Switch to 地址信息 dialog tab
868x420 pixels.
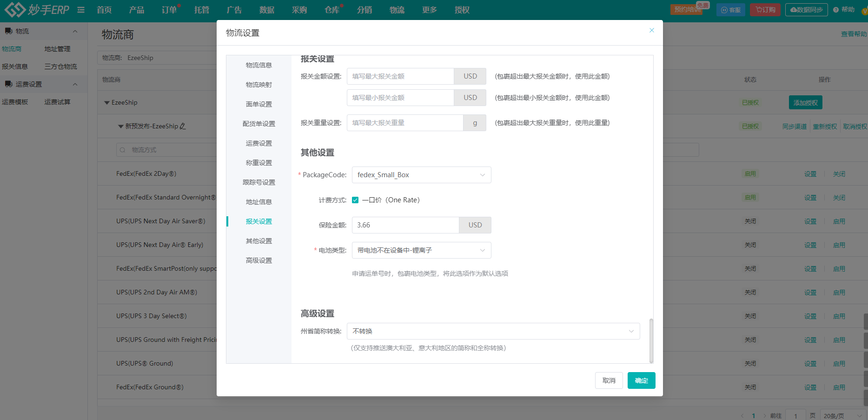coord(259,202)
